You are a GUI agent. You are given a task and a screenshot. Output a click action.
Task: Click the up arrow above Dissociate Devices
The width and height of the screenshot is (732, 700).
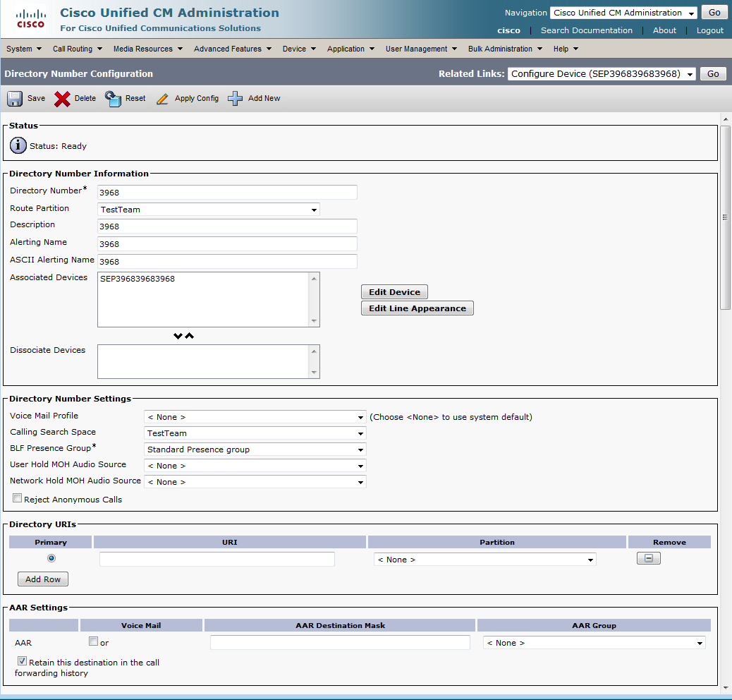[189, 336]
